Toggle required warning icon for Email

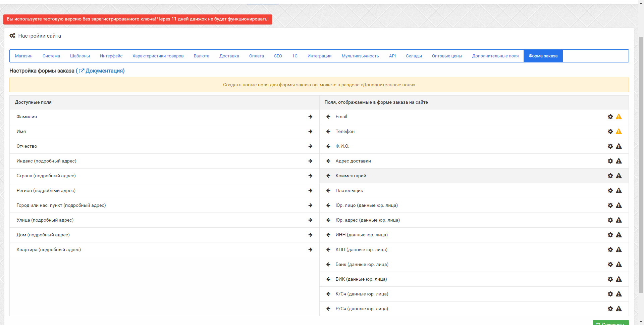tap(619, 117)
